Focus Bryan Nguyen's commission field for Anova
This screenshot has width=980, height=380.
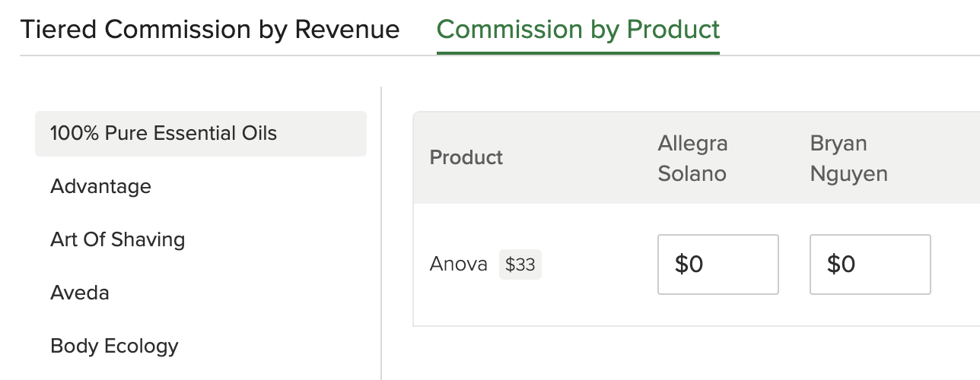tap(870, 264)
